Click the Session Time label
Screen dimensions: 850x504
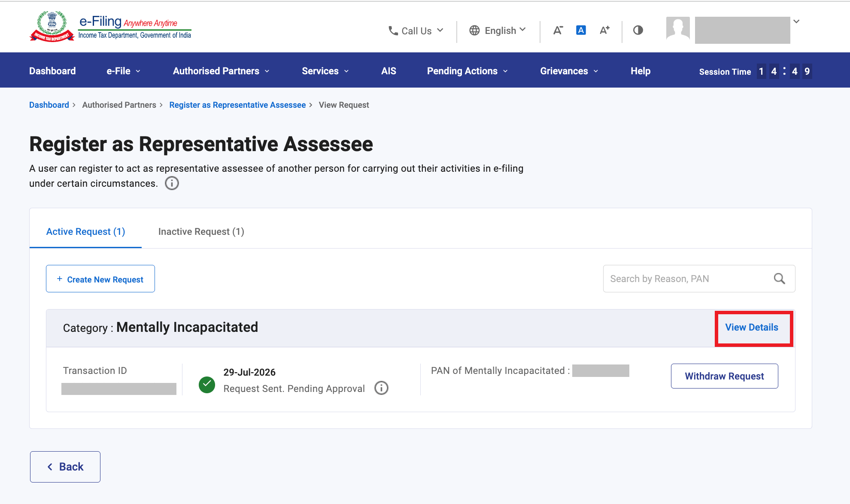725,72
